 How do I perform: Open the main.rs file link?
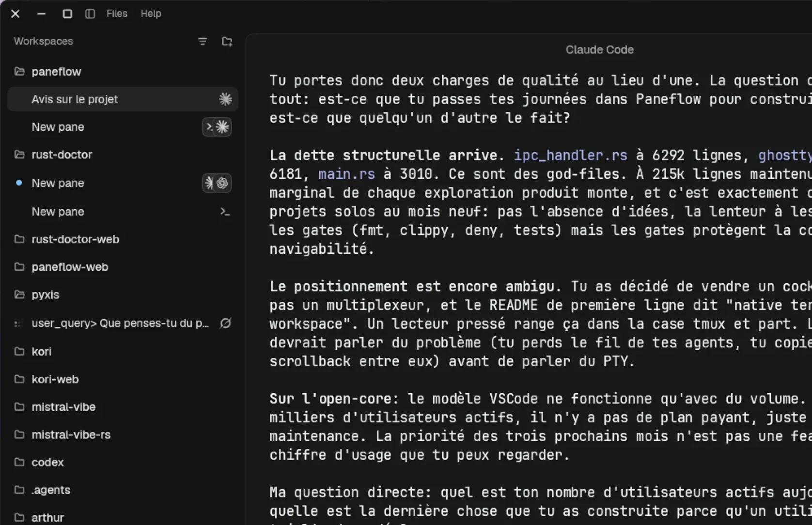coord(346,174)
